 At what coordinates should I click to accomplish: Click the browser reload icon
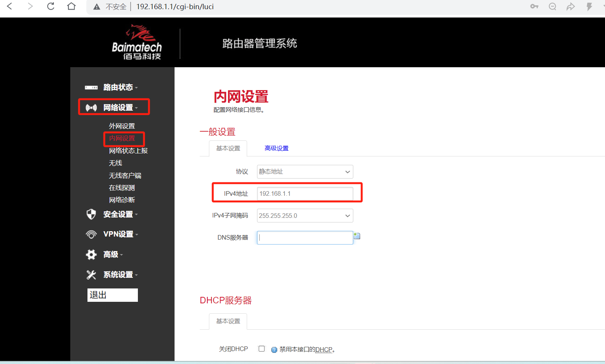pyautogui.click(x=50, y=6)
